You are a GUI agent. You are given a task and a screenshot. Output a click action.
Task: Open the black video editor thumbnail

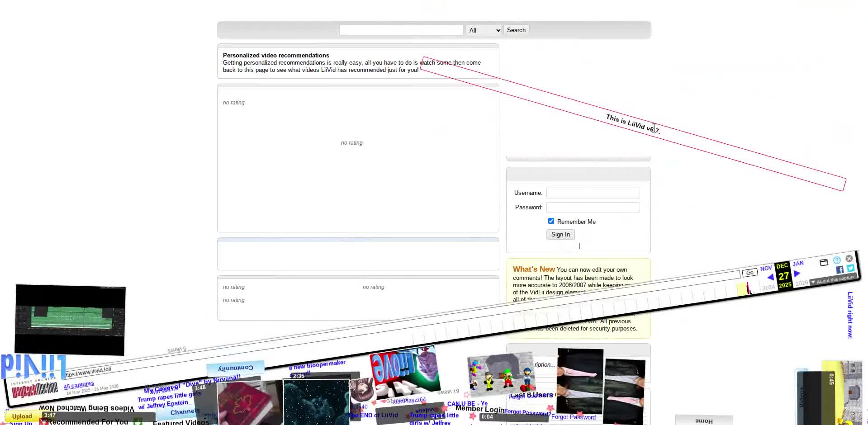coord(70,320)
